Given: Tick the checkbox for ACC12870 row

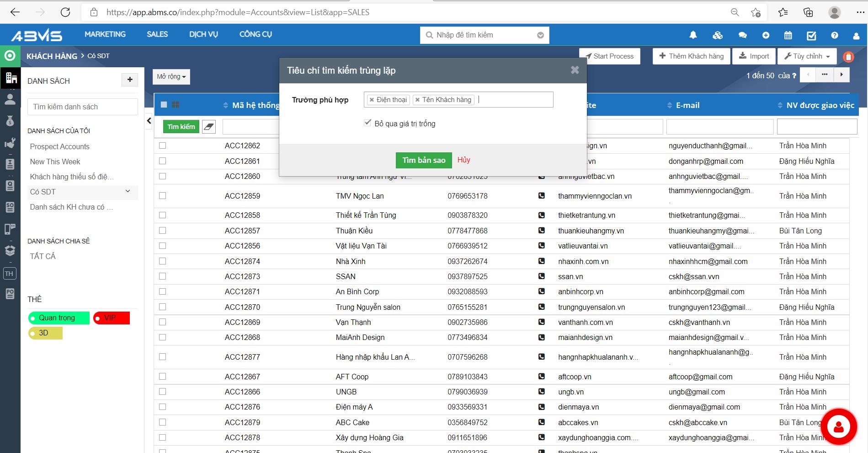Looking at the screenshot, I should tap(162, 307).
